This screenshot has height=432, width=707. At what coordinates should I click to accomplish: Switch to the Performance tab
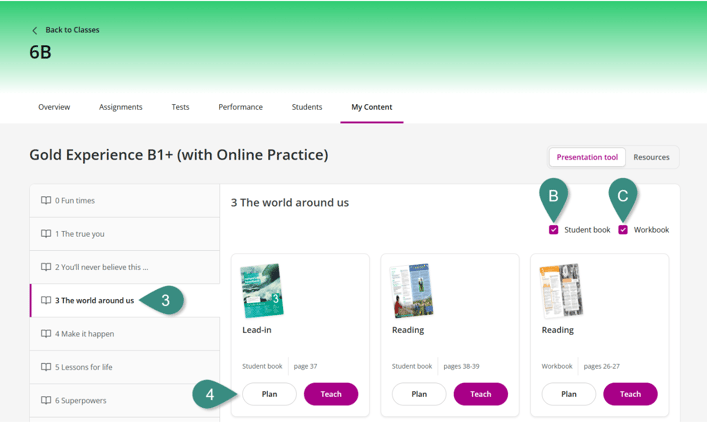[240, 107]
